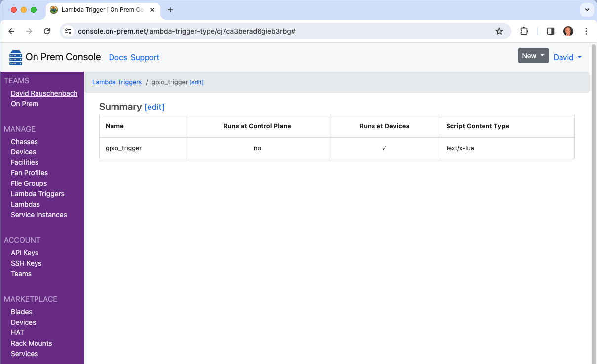This screenshot has width=597, height=364.
Task: Open Lambdas in the sidebar
Action: click(x=25, y=204)
